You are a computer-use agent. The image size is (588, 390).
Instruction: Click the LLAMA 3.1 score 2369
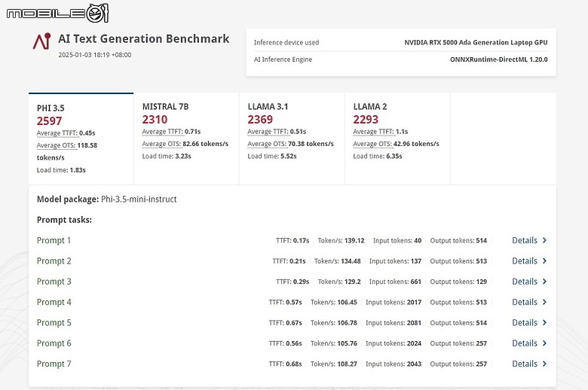tap(260, 120)
